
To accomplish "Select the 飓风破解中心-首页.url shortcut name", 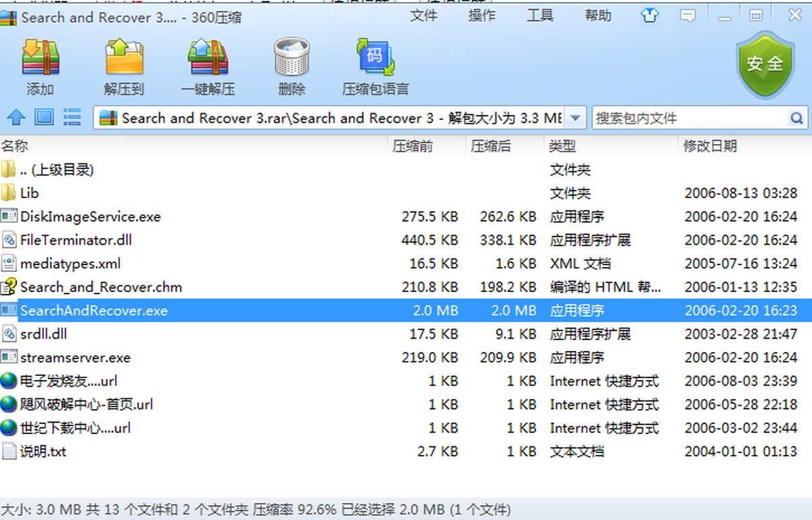I will click(x=87, y=405).
